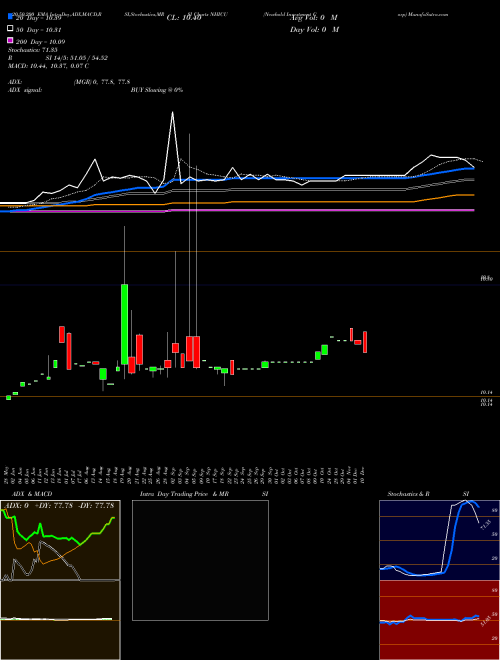Click the magenta 200 Day legend swatch
Viewport: 500px width, 660px height.
pos(10,41)
